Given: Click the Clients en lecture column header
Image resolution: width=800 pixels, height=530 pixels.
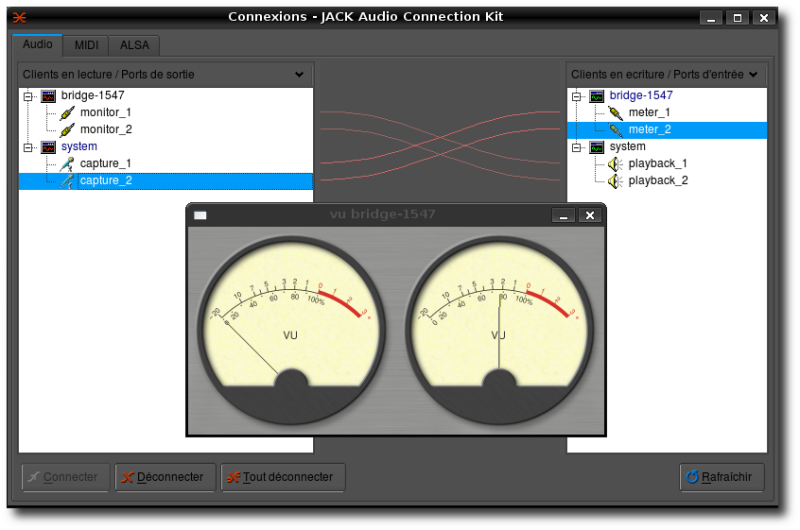Looking at the screenshot, I should pos(166,74).
